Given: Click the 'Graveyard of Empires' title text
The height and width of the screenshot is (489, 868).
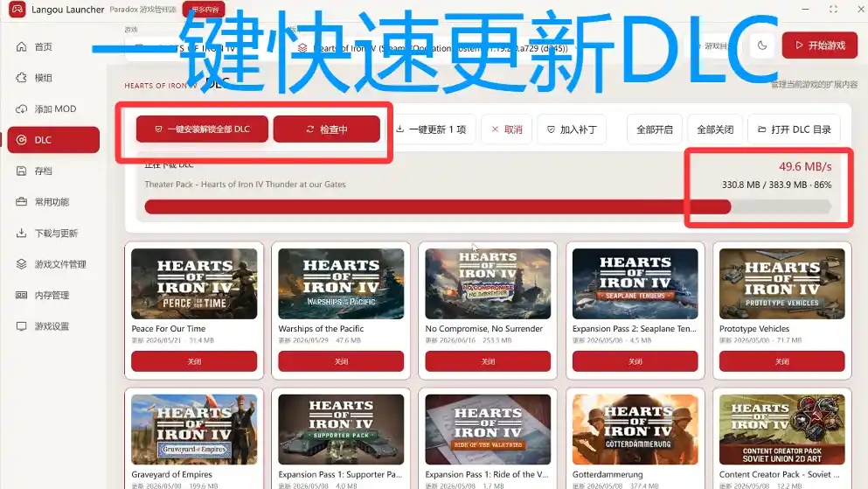Looking at the screenshot, I should tap(171, 475).
